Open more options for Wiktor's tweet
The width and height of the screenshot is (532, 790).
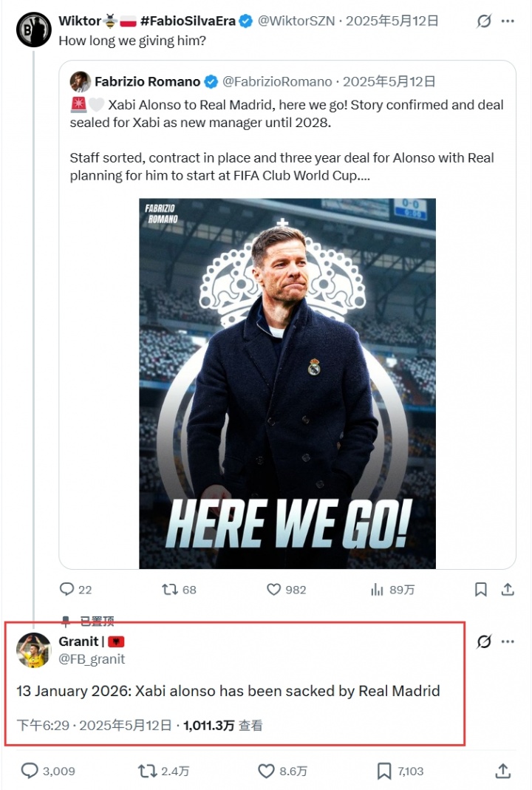pyautogui.click(x=508, y=21)
